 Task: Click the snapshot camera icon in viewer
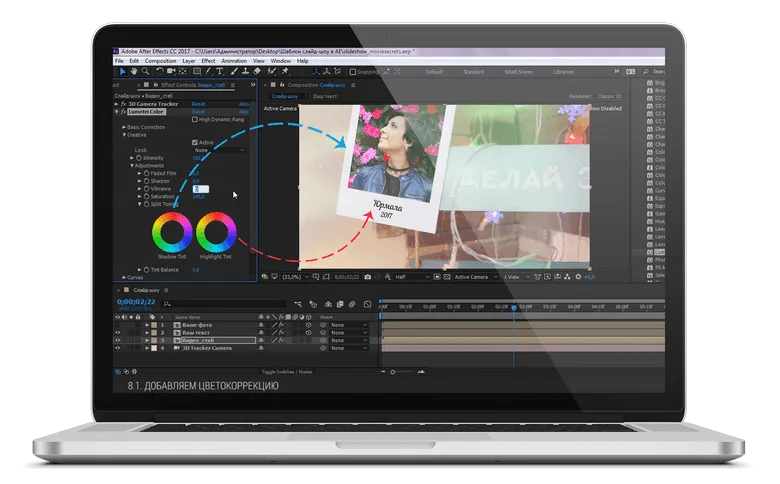[368, 276]
